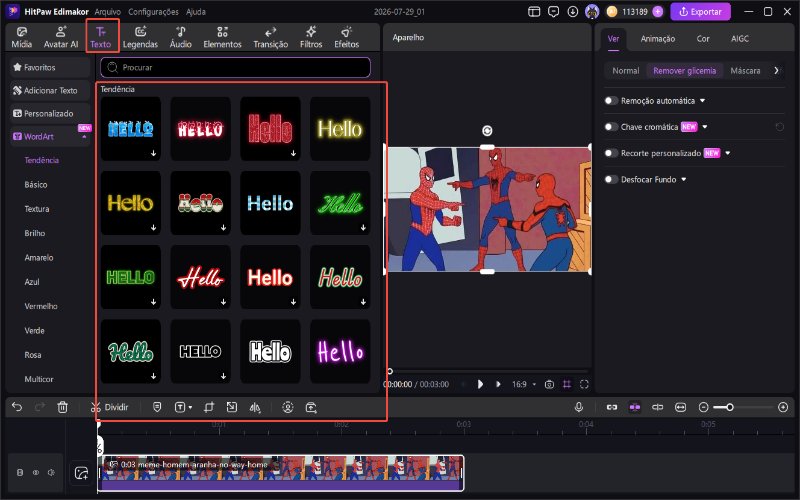Image resolution: width=800 pixels, height=500 pixels.
Task: Click the microphone voice-over icon
Action: 579,407
